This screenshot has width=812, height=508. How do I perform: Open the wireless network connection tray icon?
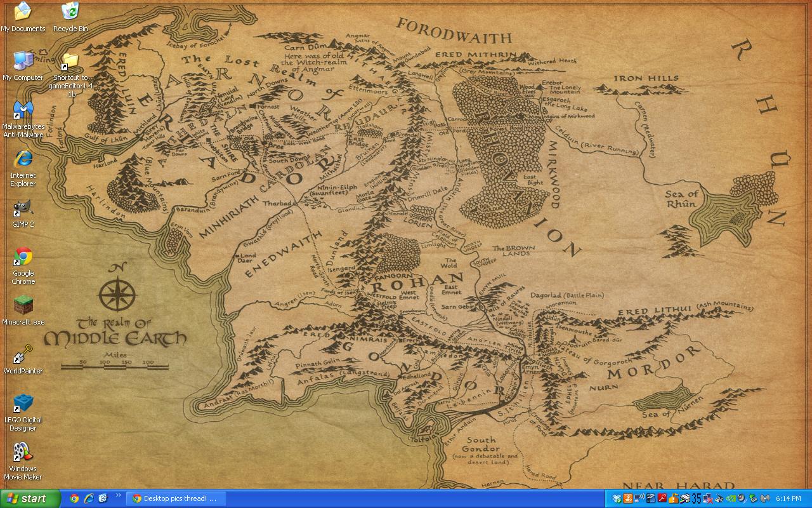pyautogui.click(x=639, y=498)
